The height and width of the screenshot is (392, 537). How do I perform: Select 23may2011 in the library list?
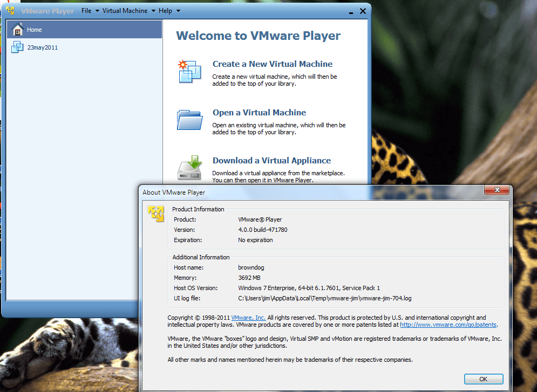click(x=84, y=47)
